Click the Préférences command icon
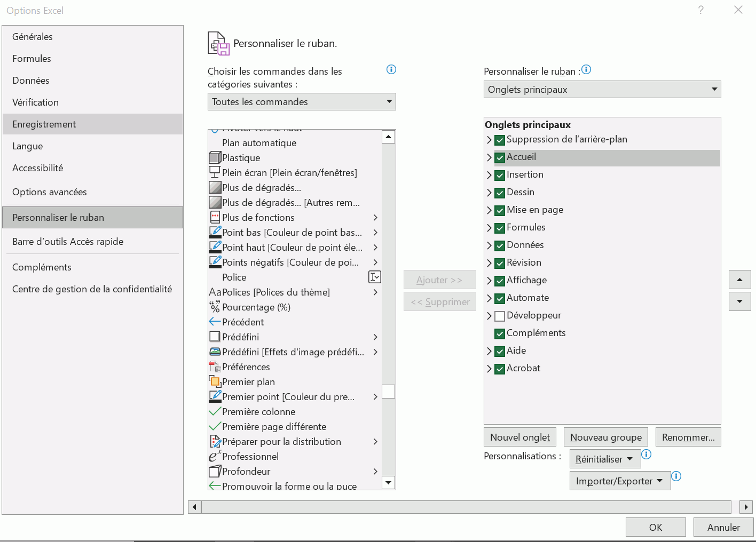The image size is (756, 542). click(x=215, y=366)
